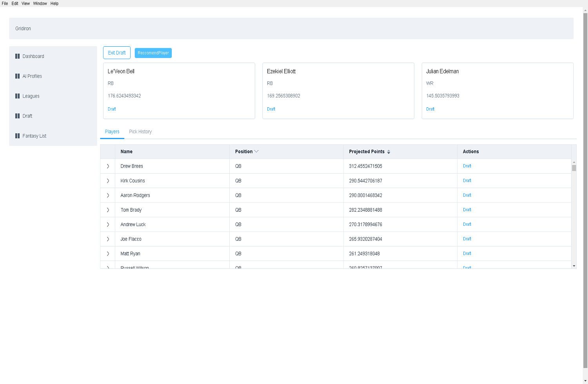The image size is (588, 384).
Task: Draft Le'Veon Bell from recommendation card
Action: [x=112, y=109]
